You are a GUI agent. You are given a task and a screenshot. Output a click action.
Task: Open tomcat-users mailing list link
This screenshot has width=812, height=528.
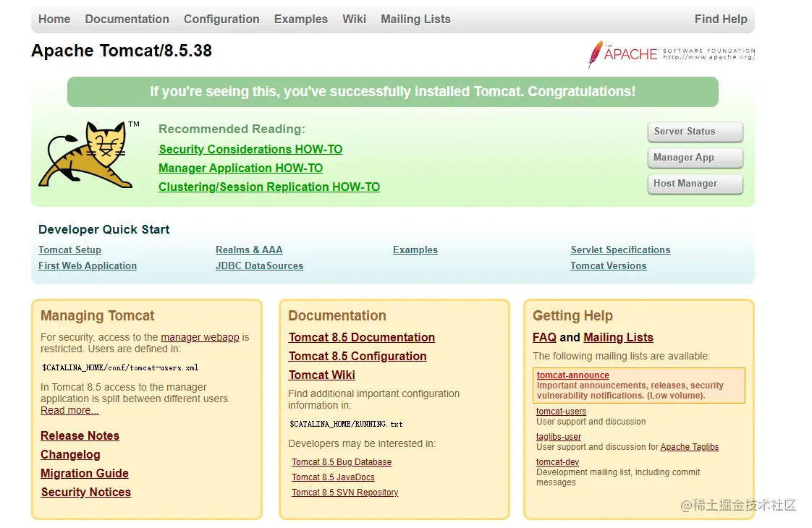(562, 412)
